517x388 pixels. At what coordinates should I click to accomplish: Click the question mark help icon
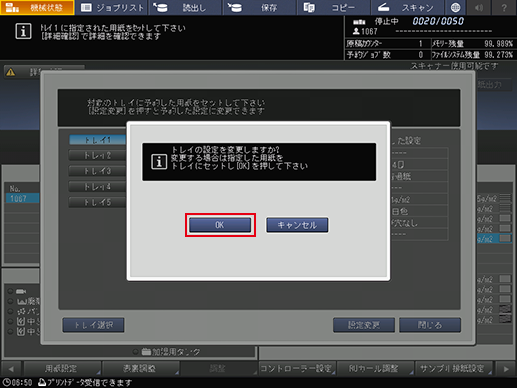[x=504, y=7]
